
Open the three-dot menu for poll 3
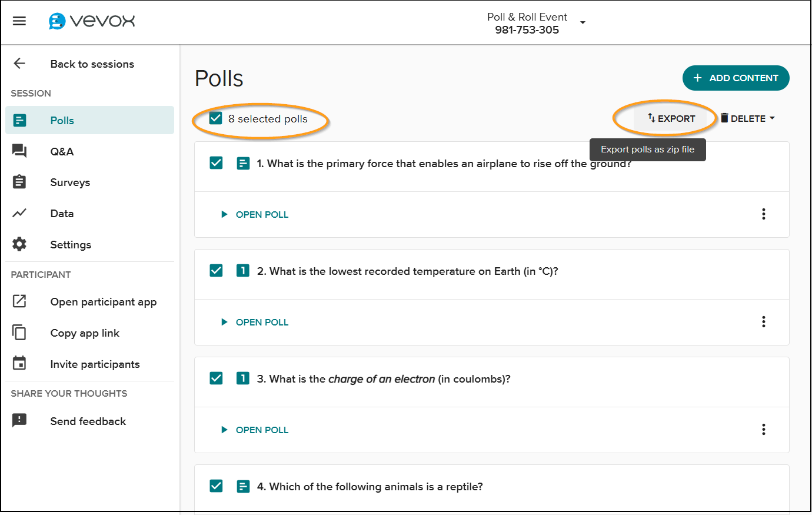(x=764, y=430)
